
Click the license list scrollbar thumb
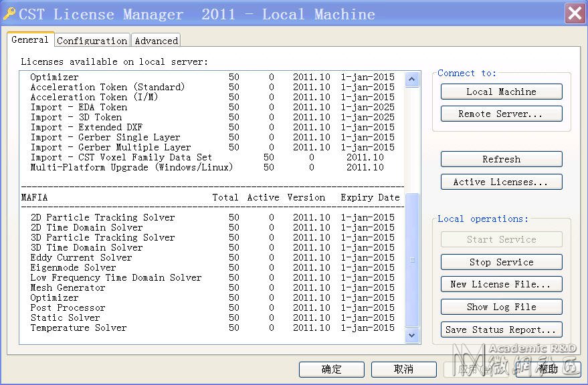[412, 260]
